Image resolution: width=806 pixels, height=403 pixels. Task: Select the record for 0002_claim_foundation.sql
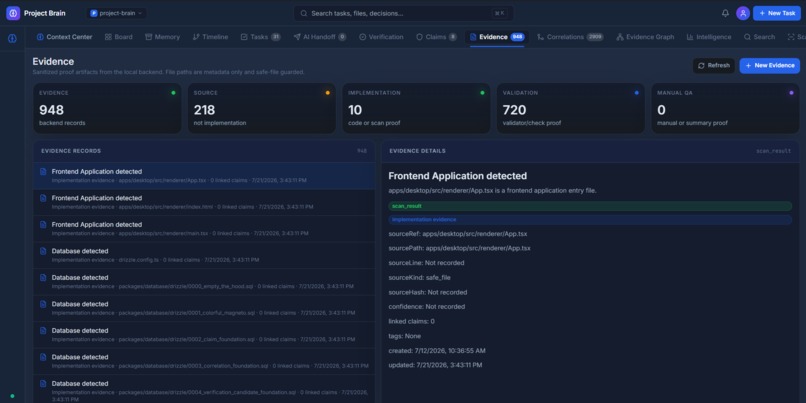pyautogui.click(x=204, y=335)
